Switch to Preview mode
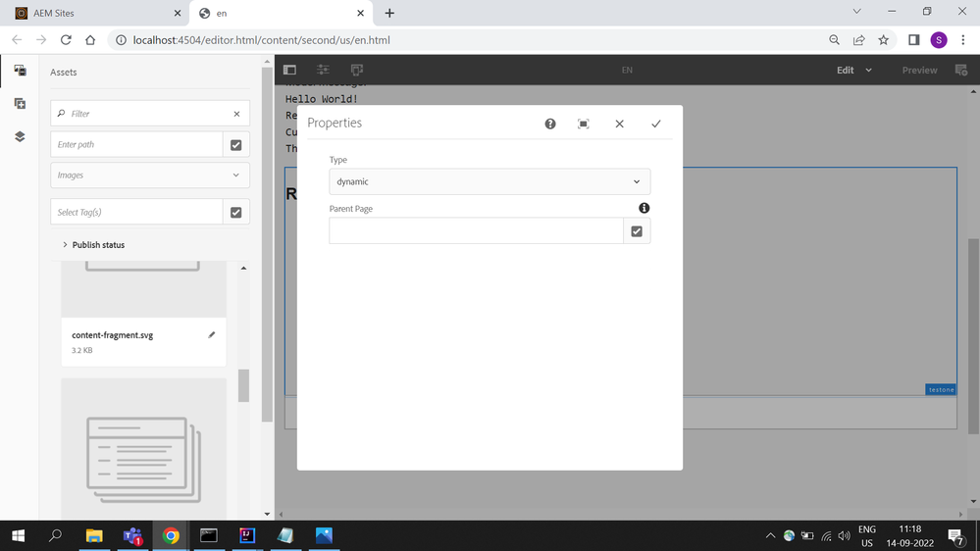Viewport: 980px width, 551px height. (x=919, y=71)
